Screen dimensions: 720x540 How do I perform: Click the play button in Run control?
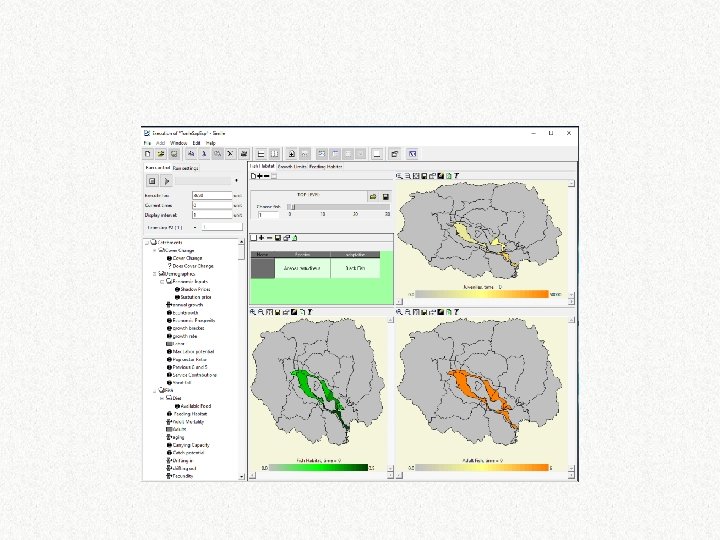coord(167,181)
